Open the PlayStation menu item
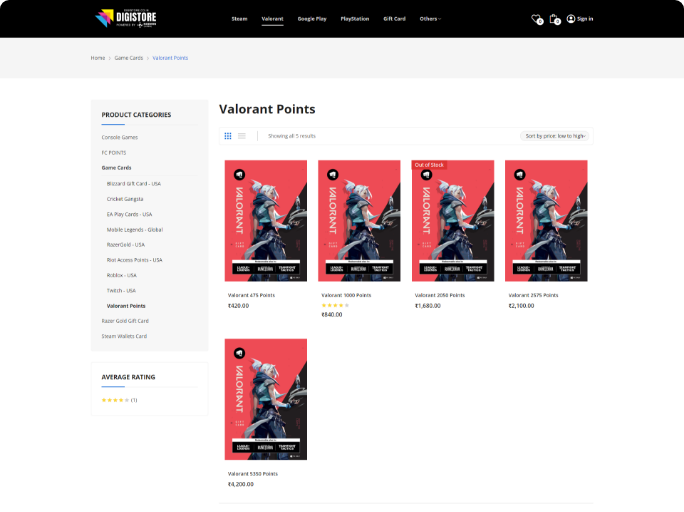The width and height of the screenshot is (684, 512). click(355, 19)
